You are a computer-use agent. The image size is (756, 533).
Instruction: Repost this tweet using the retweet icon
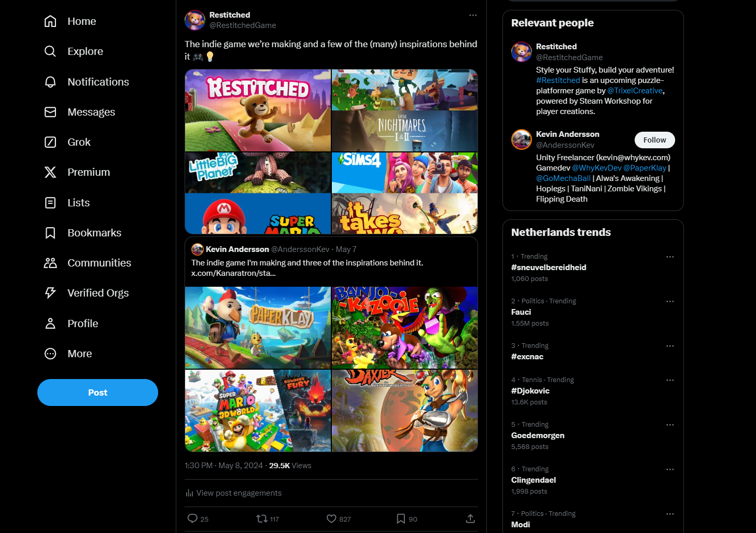(262, 518)
